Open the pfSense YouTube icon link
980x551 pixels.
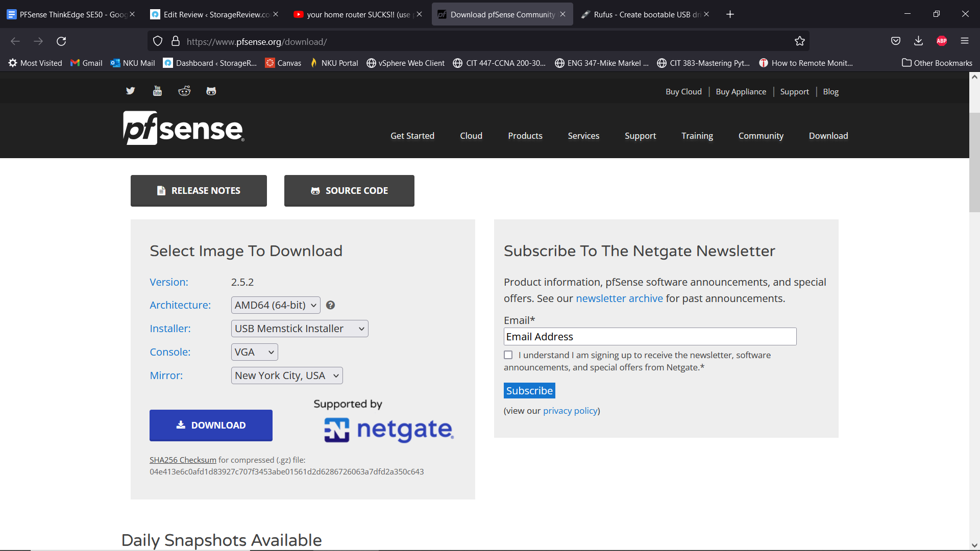[157, 91]
